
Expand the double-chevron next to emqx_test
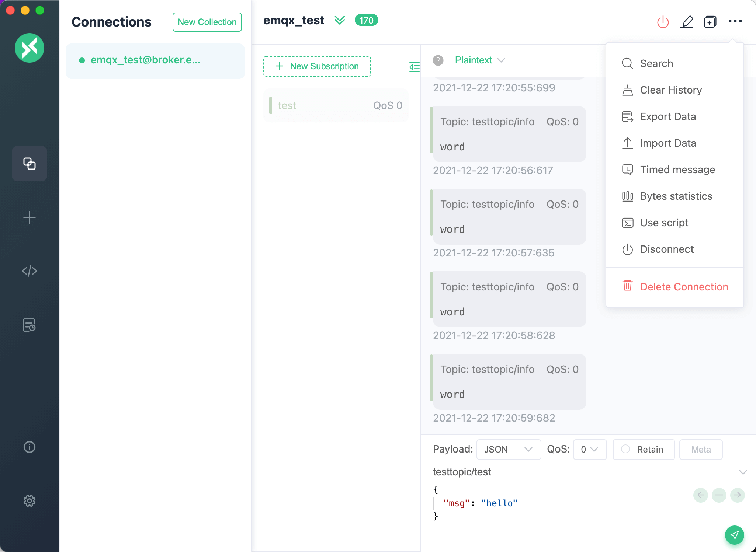(x=340, y=20)
